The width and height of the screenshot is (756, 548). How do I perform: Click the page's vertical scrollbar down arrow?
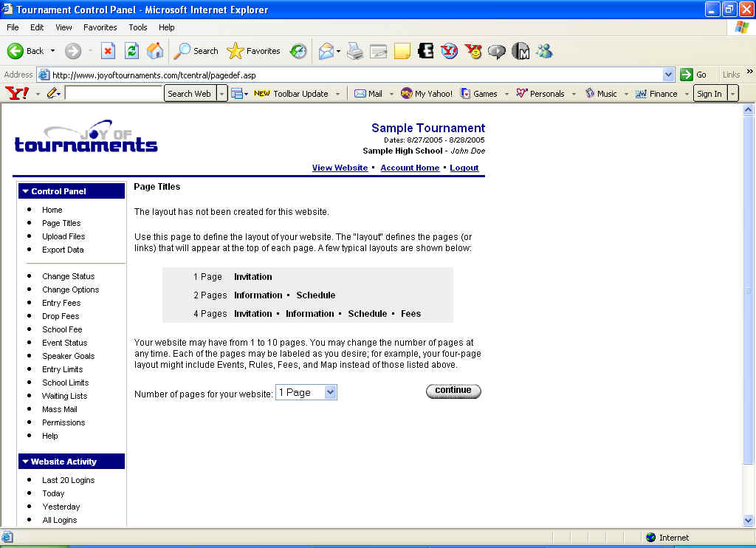click(748, 521)
